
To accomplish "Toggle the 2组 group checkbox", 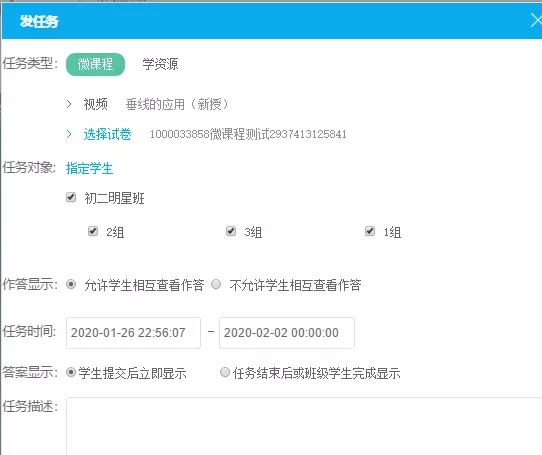I will [x=93, y=231].
